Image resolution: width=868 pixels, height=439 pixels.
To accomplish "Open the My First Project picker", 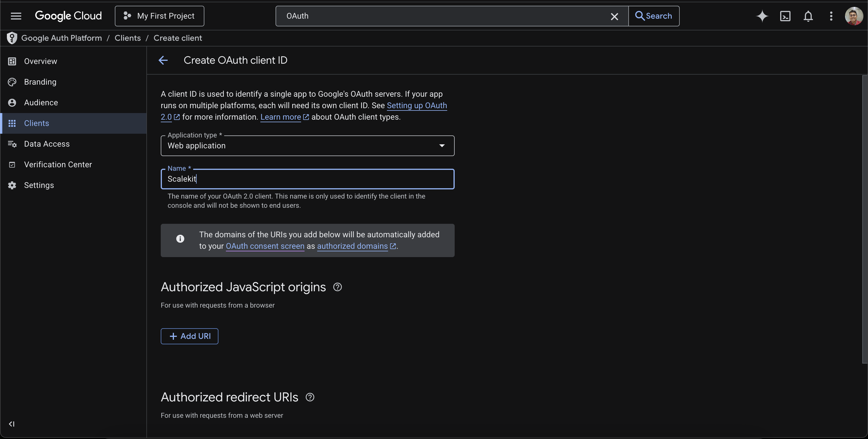I will (x=159, y=16).
